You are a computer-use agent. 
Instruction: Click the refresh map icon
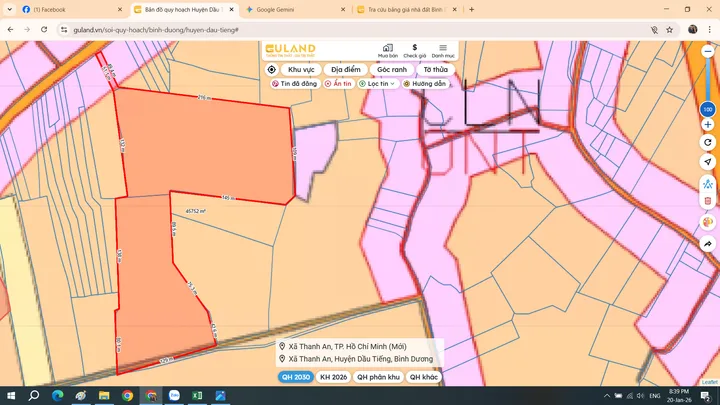[708, 143]
